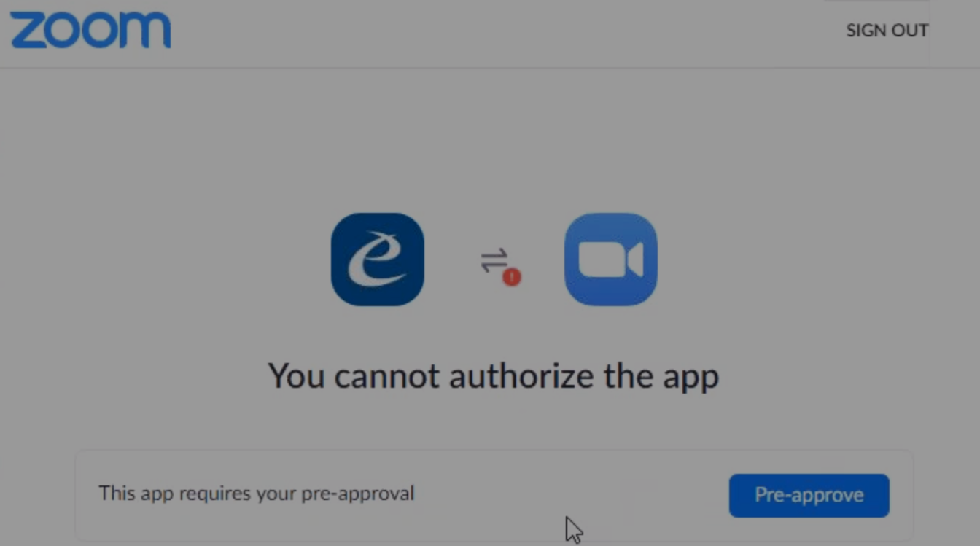Click the red exclamation error badge
980x546 pixels.
pyautogui.click(x=512, y=277)
